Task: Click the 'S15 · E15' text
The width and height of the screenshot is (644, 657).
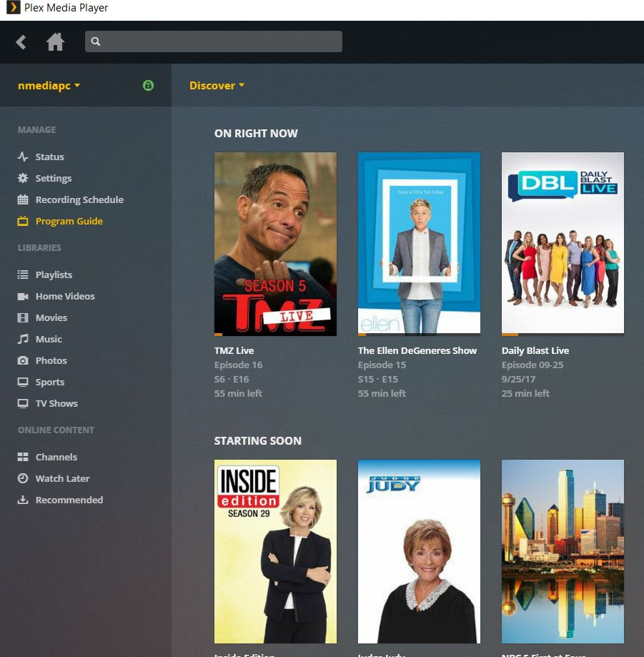Action: [x=378, y=379]
